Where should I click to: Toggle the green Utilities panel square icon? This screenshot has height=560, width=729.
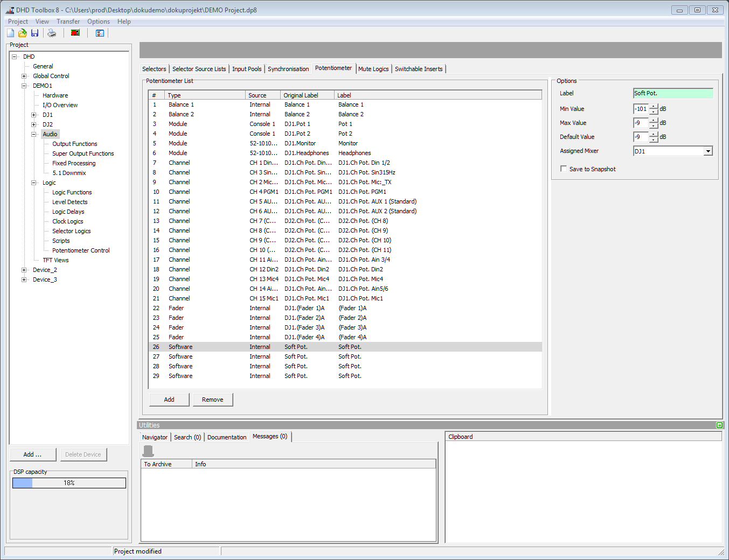point(719,425)
